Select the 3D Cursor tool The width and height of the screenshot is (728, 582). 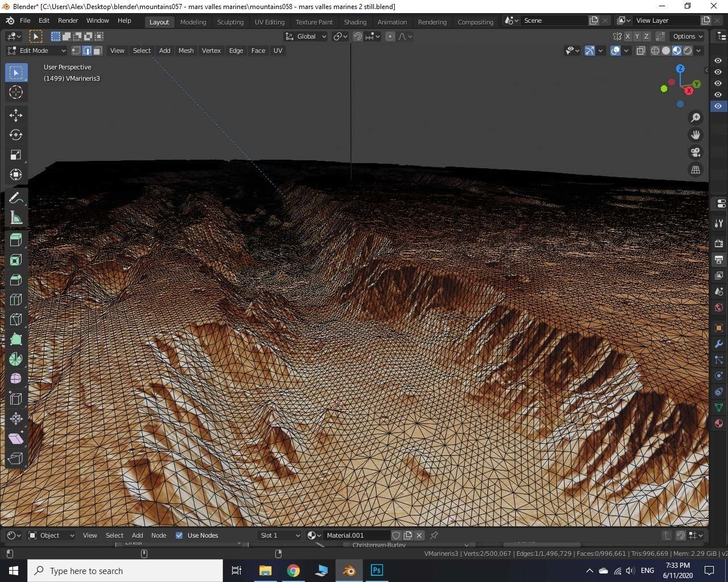[x=16, y=92]
